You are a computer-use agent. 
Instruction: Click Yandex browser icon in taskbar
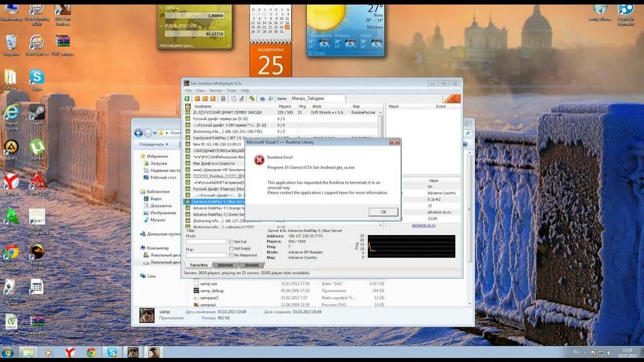pos(70,352)
